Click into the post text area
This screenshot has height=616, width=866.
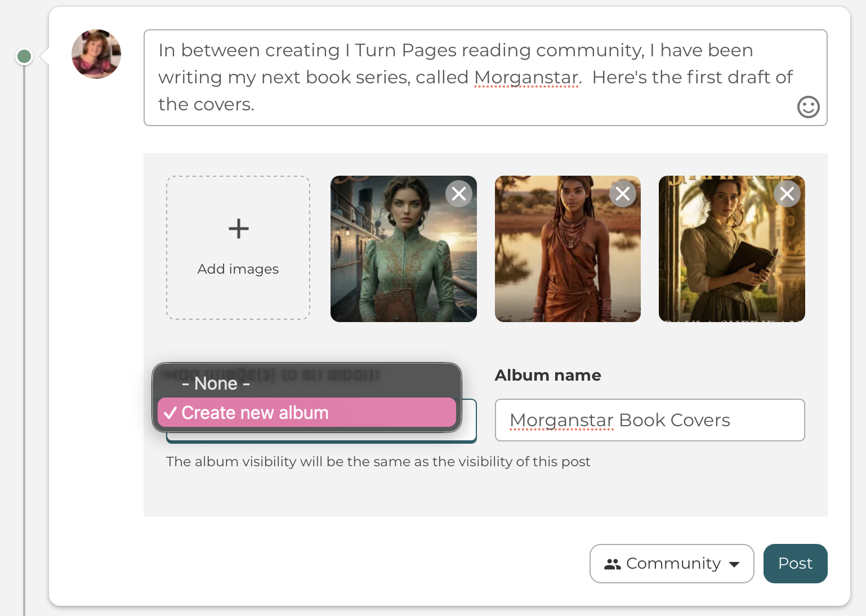485,78
